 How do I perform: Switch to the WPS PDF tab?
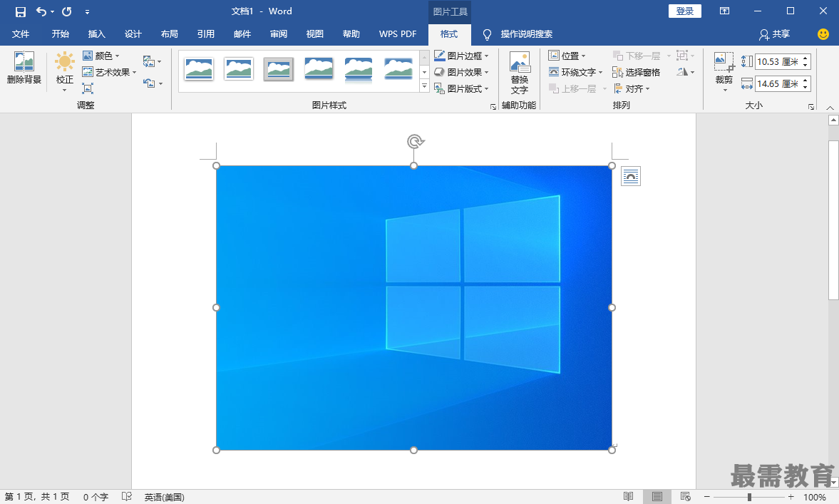[398, 34]
